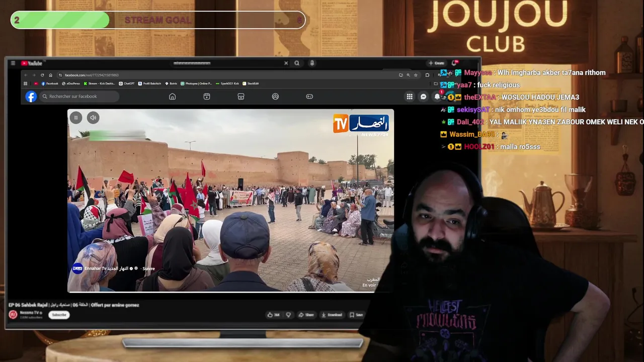Open the Facebook Reels tab
Viewport: 644px width, 362px height.
tap(207, 97)
